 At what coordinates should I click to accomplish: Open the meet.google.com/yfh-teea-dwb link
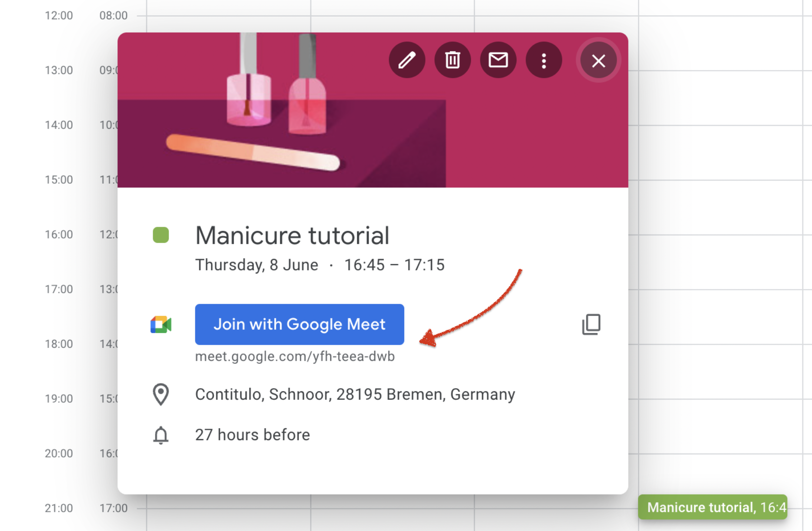(295, 356)
